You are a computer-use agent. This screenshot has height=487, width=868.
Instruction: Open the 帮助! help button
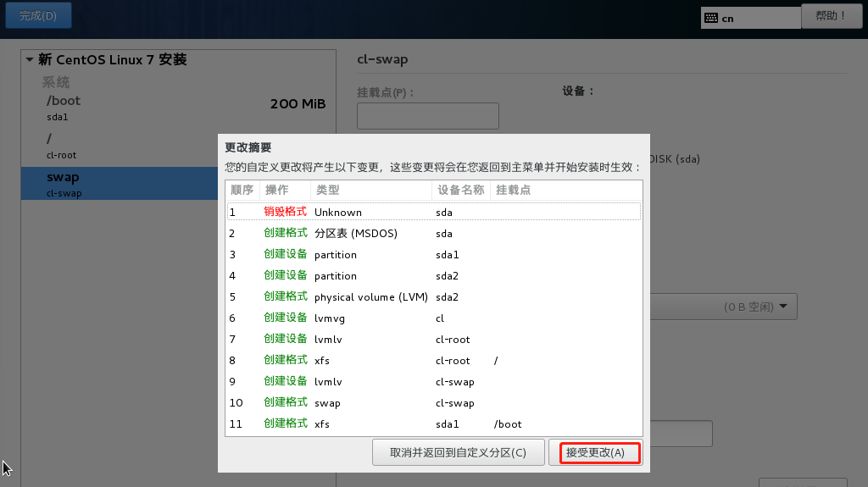[x=832, y=15]
